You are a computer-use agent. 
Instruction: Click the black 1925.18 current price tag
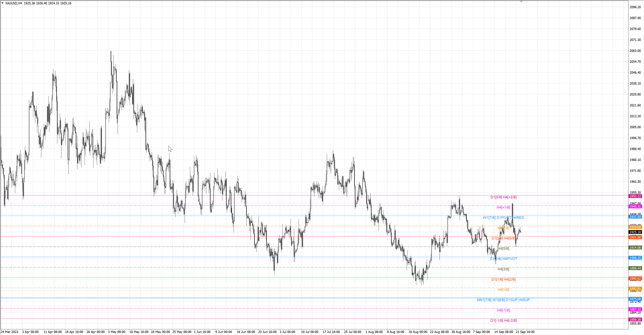coord(635,232)
